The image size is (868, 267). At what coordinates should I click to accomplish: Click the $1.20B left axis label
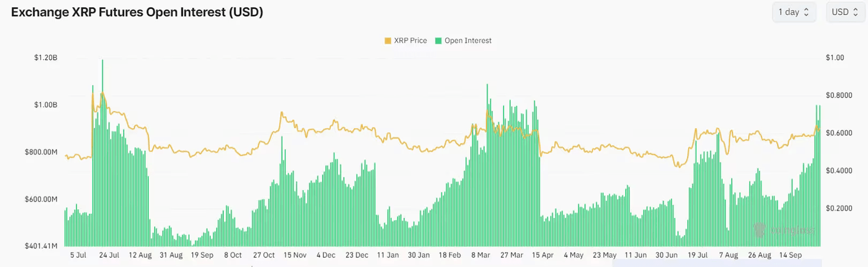46,58
